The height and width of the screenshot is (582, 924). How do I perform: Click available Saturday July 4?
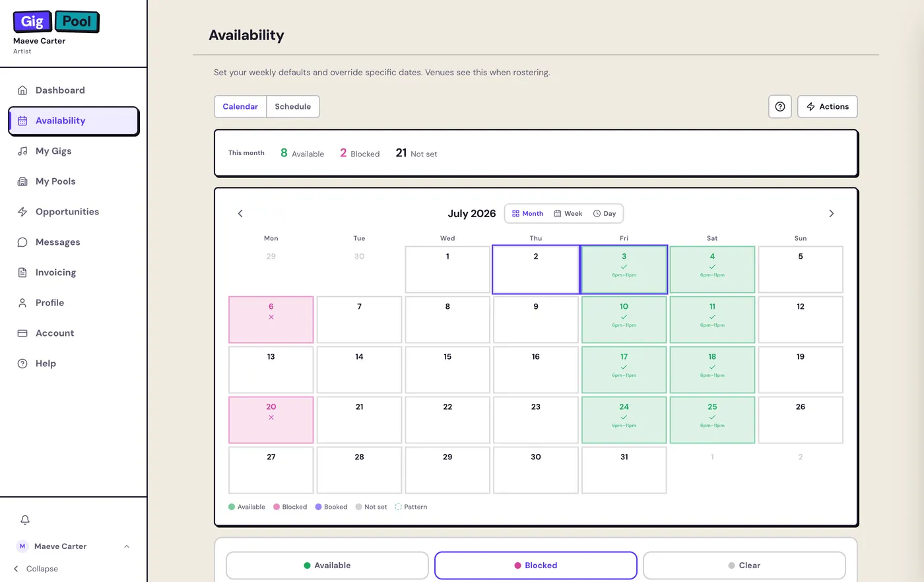point(712,269)
